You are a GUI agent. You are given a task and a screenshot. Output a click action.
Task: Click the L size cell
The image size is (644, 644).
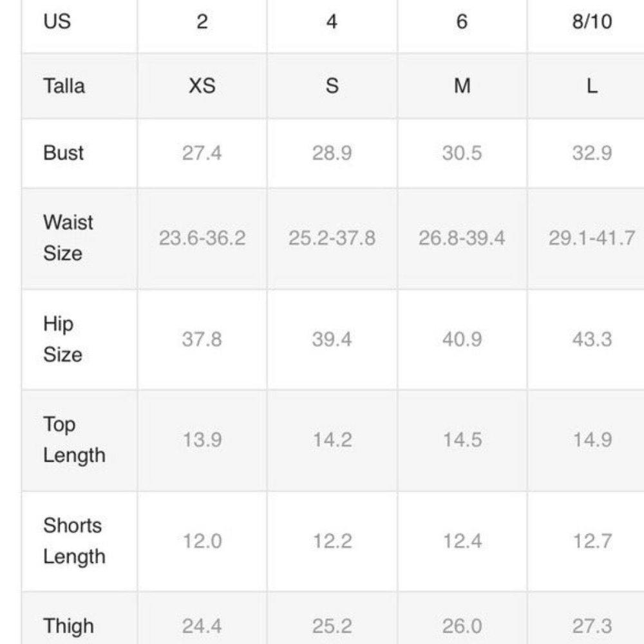pos(592,86)
